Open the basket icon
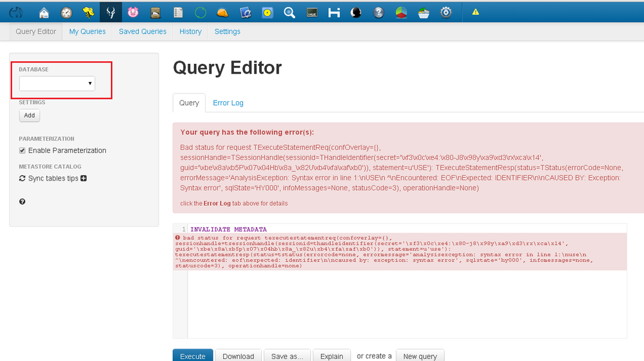Image resolution: width=644 pixels, height=361 pixels. (x=424, y=13)
